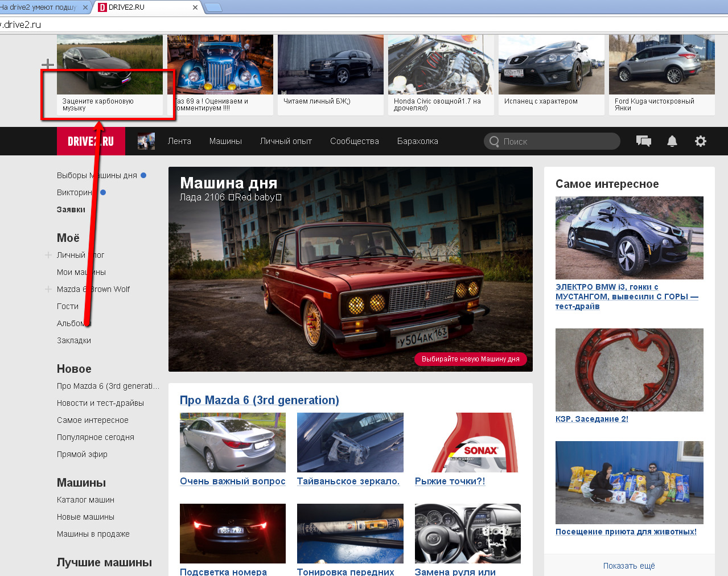728x576 pixels.
Task: Open 'Рыжие точки?!' post link
Action: click(450, 481)
